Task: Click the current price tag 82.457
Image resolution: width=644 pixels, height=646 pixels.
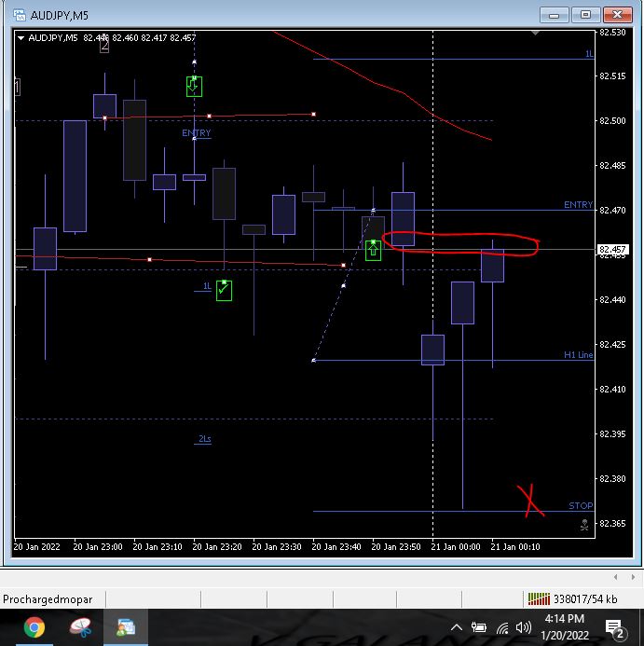Action: click(612, 249)
